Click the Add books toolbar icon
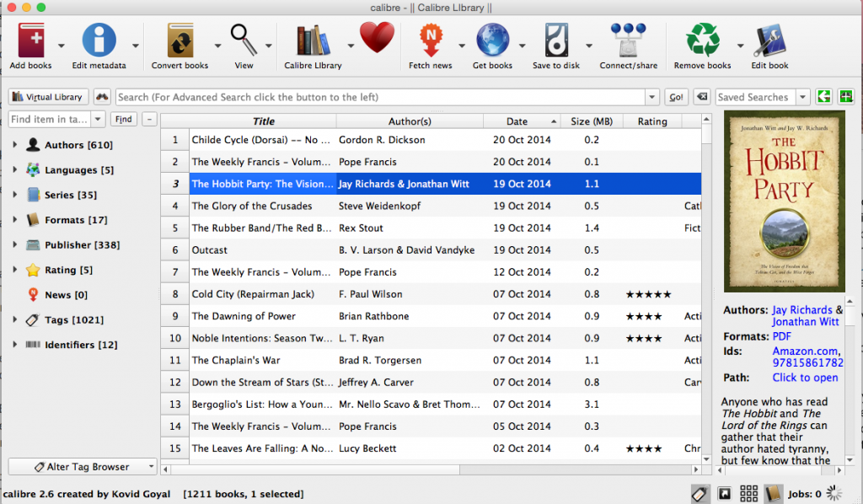 click(31, 40)
